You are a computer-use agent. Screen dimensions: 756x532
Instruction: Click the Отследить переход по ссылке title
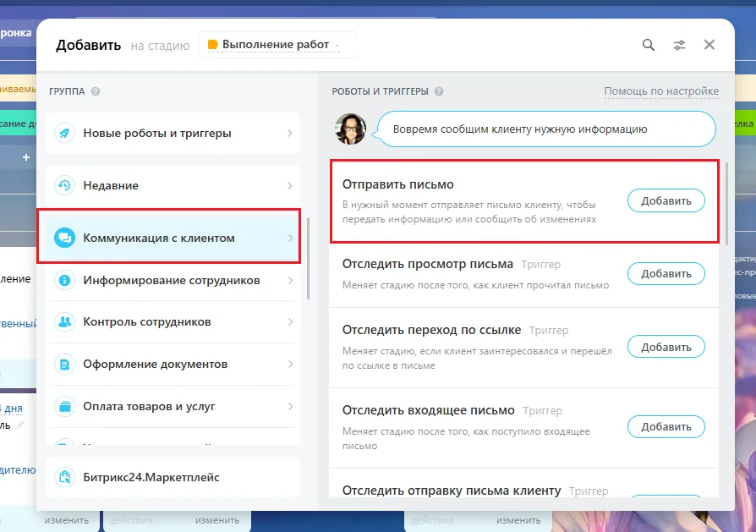(431, 329)
